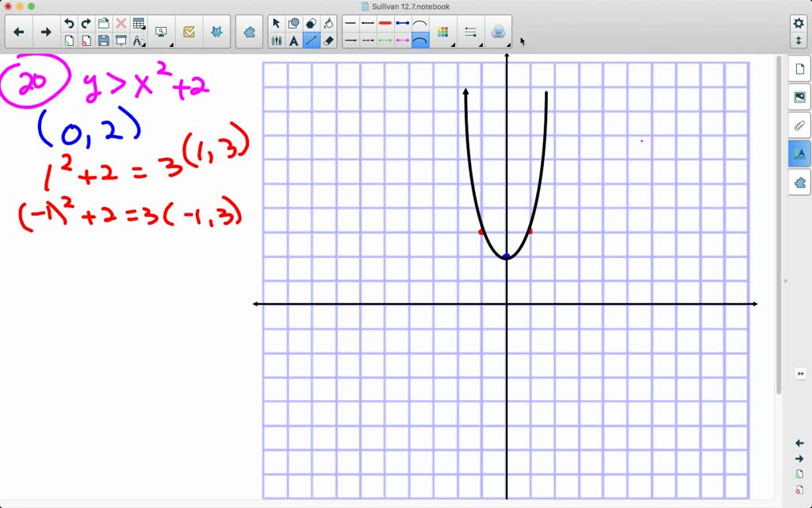Open the line style properties dropdown

(x=471, y=32)
